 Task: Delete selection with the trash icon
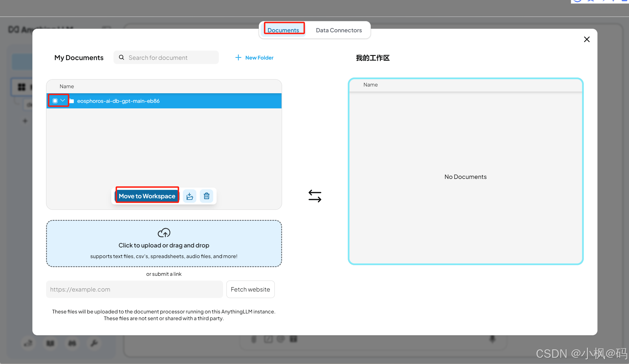(x=206, y=196)
